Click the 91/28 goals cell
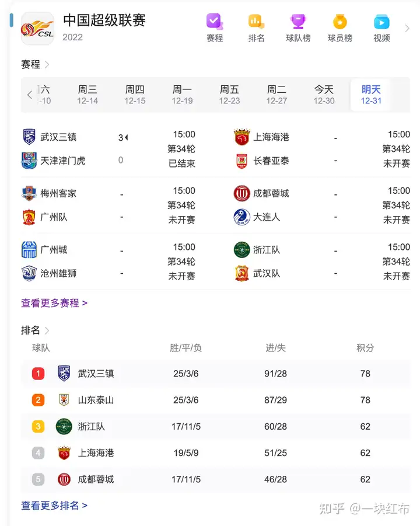This screenshot has height=526, width=420. [x=275, y=374]
